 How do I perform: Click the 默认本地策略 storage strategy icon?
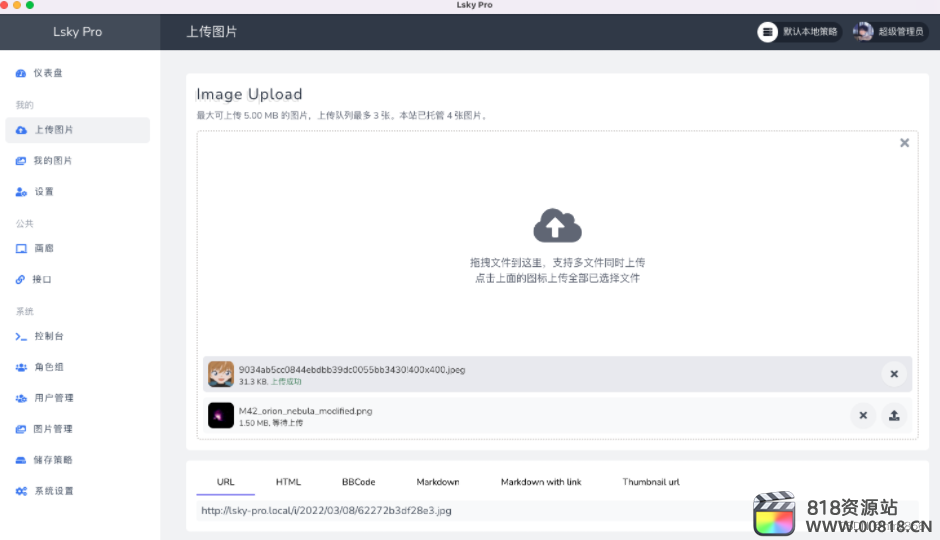767,32
